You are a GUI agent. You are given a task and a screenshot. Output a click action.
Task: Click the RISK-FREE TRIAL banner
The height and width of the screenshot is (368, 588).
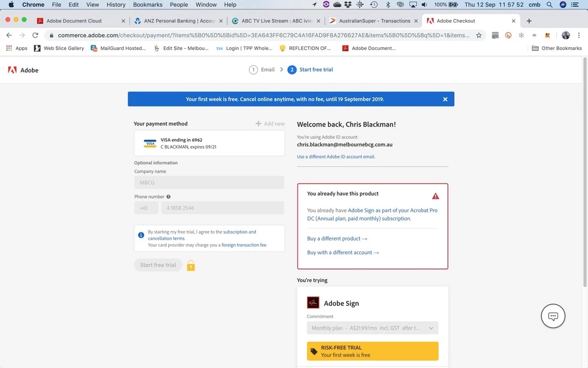[x=372, y=351]
